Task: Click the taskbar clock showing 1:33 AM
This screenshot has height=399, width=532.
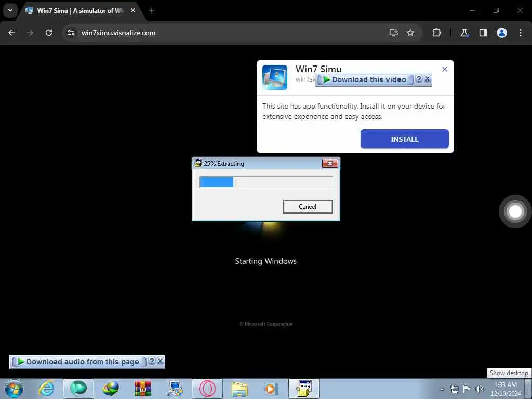Action: 506,389
